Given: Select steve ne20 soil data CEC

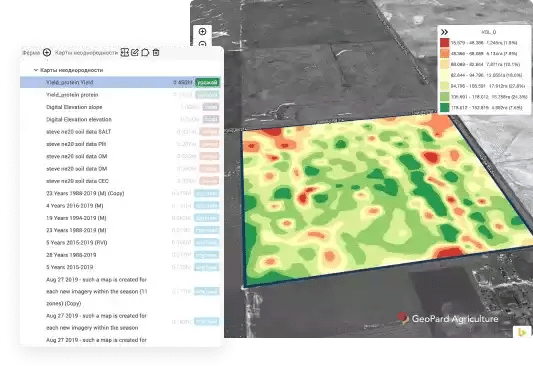Looking at the screenshot, I should [x=120, y=181].
